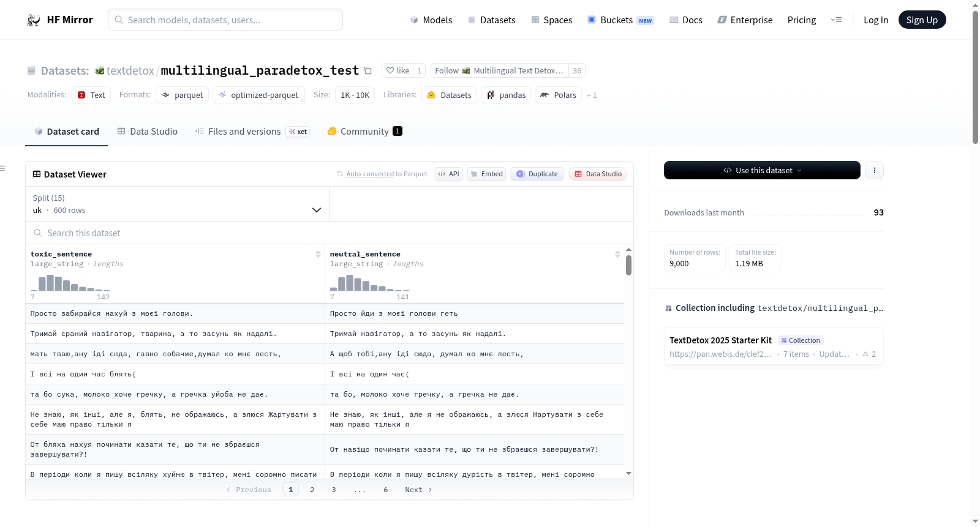Go to page 3 of dataset rows
This screenshot has width=980, height=527.
coord(334,490)
